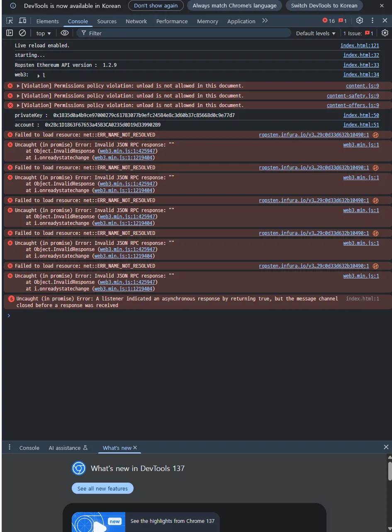Screen dimensions: 392x532
Task: Click Switch DevTools to Korean button
Action: 324,6
